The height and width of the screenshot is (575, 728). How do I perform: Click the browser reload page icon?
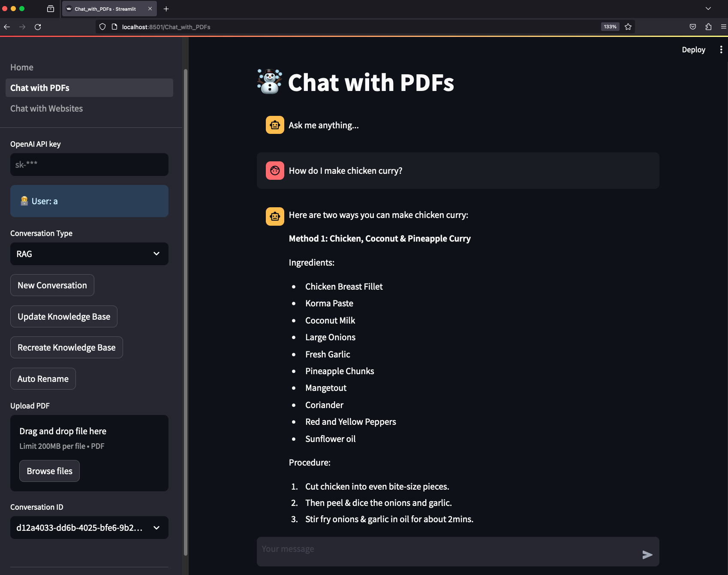point(38,27)
